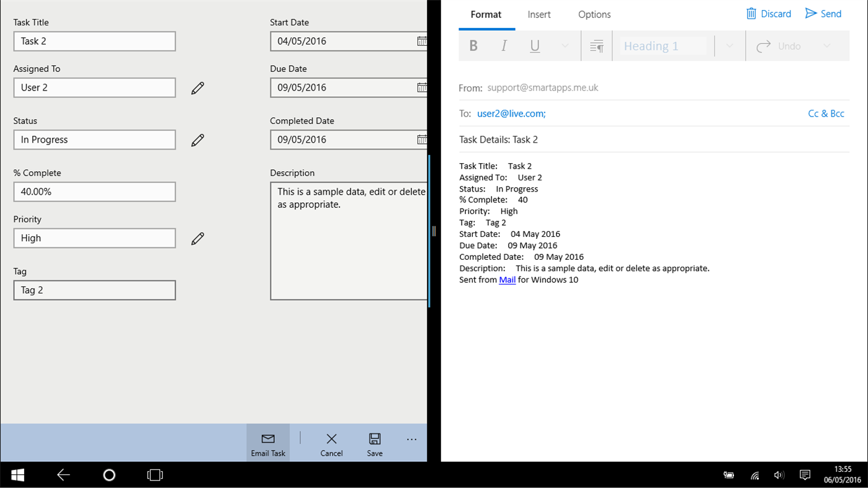Image resolution: width=868 pixels, height=488 pixels.
Task: Open the Start Date calendar picker
Action: [423, 41]
